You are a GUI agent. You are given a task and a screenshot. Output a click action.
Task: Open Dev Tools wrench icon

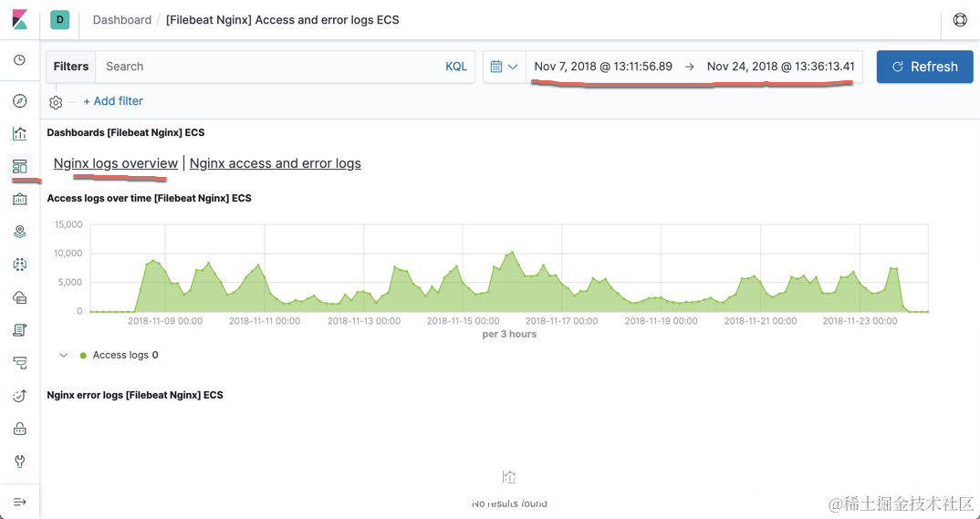pyautogui.click(x=20, y=462)
